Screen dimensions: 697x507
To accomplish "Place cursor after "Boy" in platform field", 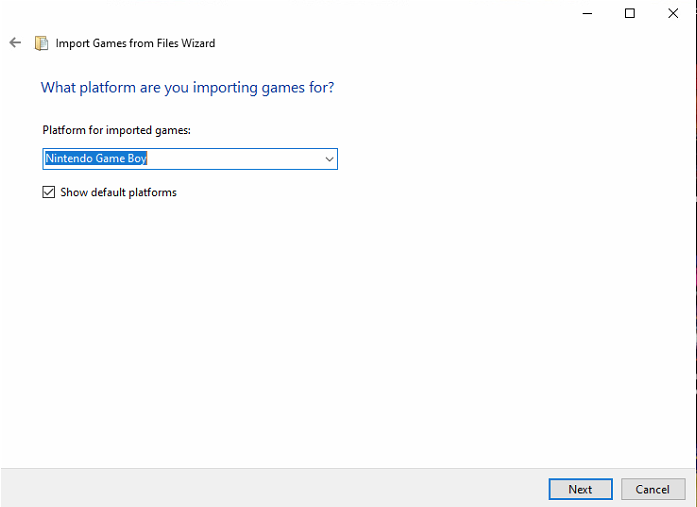I will pyautogui.click(x=148, y=159).
